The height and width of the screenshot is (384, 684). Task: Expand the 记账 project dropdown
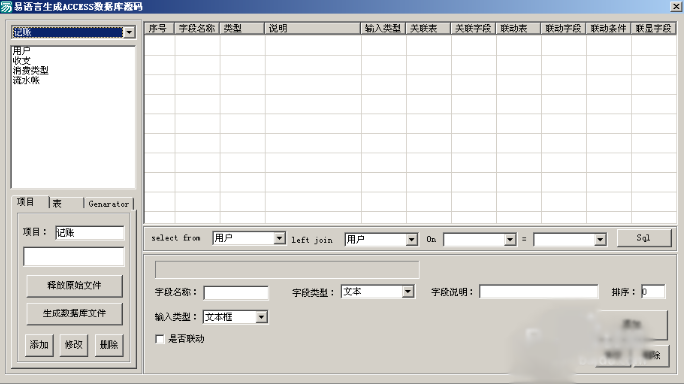coord(129,32)
